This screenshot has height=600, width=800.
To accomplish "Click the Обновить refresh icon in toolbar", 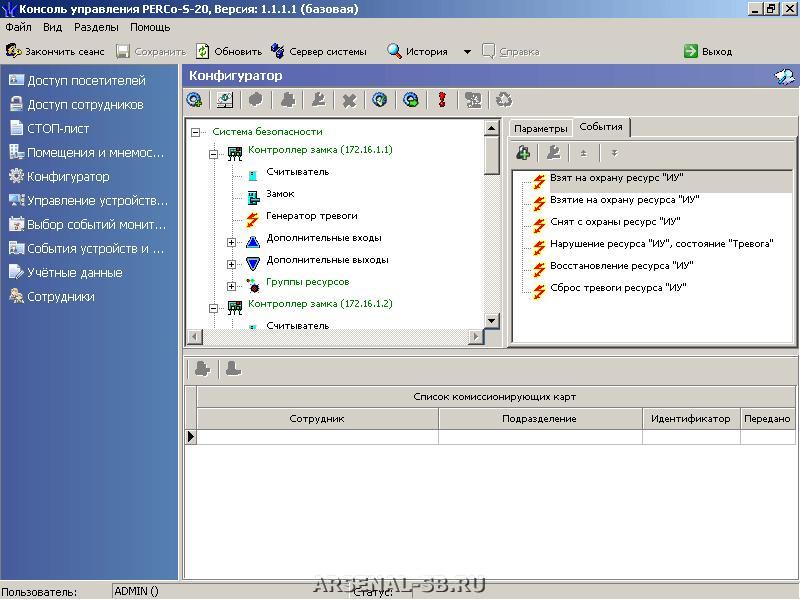I will [x=203, y=51].
